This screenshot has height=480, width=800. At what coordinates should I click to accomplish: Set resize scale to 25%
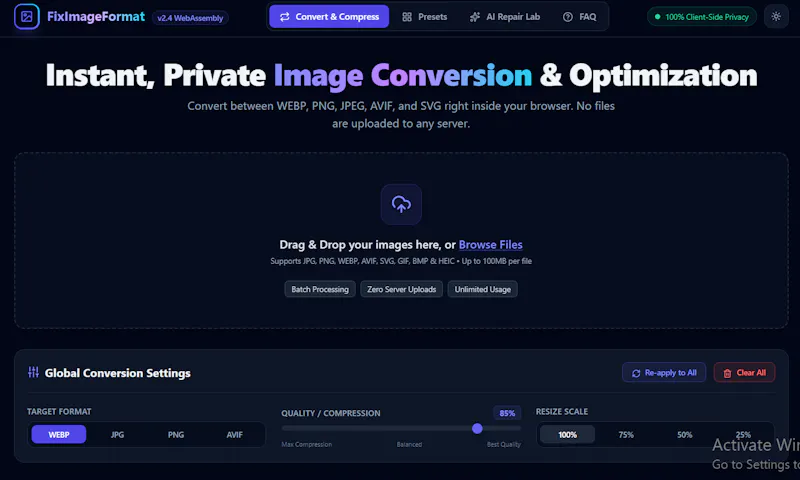(743, 435)
